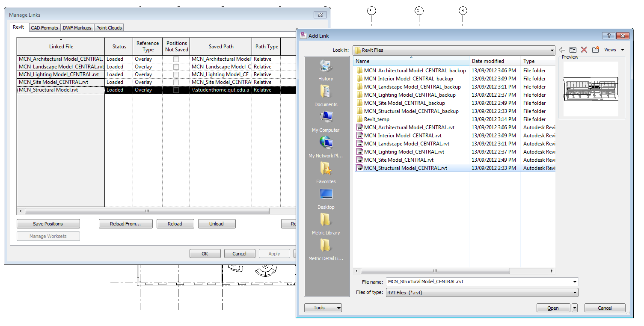Open the Favorites sidebar shortcut
This screenshot has width=644, height=326.
pyautogui.click(x=326, y=172)
